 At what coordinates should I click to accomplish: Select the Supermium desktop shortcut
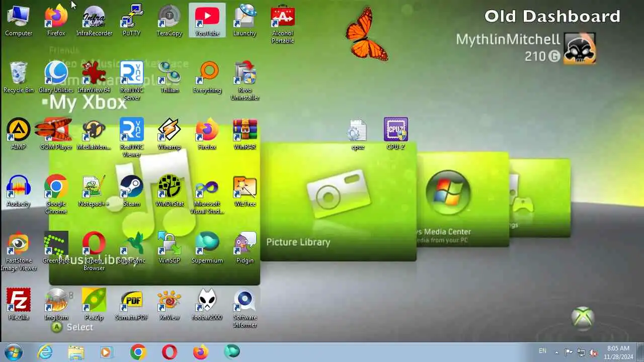(x=207, y=247)
